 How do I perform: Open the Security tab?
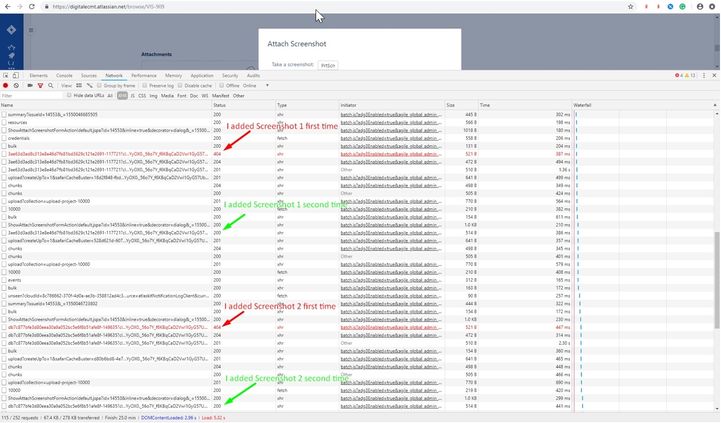point(230,75)
